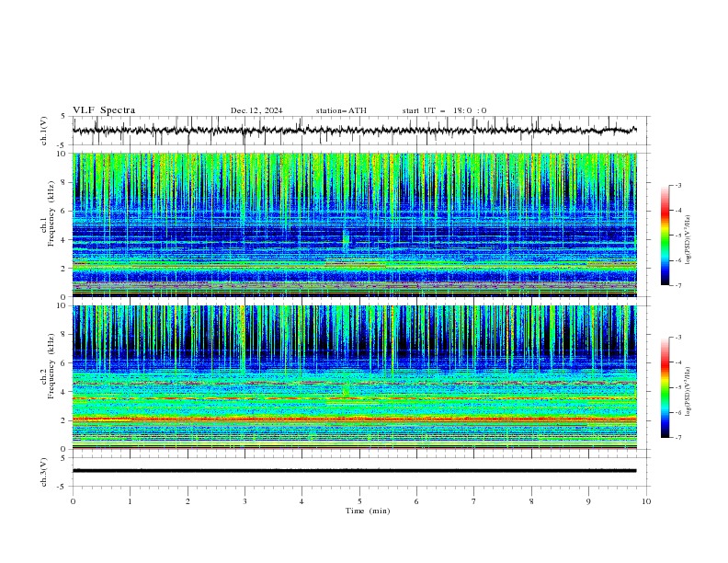Screen dimensions: 728x563
Task: Click the "8" kHz tick on ch.1 frequency axis
Action: [x=65, y=182]
